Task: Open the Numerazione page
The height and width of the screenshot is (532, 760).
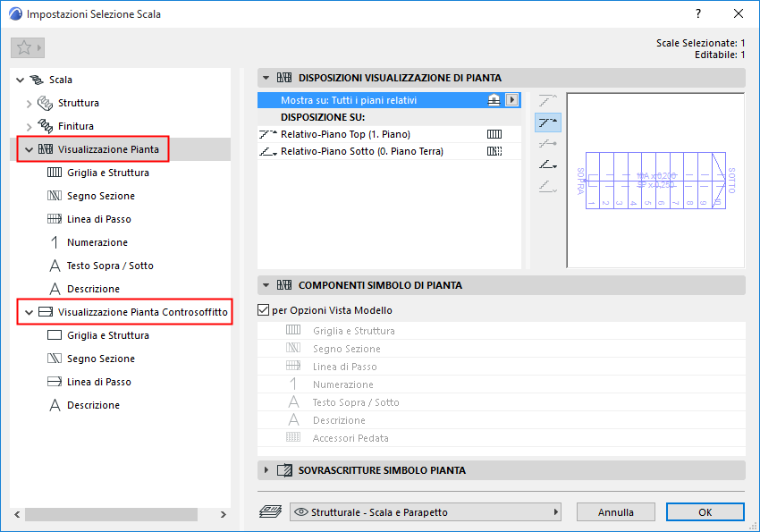Action: (x=97, y=242)
